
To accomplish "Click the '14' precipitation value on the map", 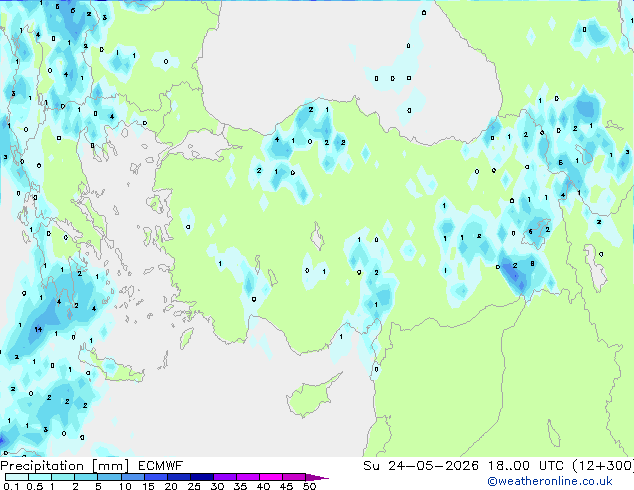I will (x=38, y=329).
